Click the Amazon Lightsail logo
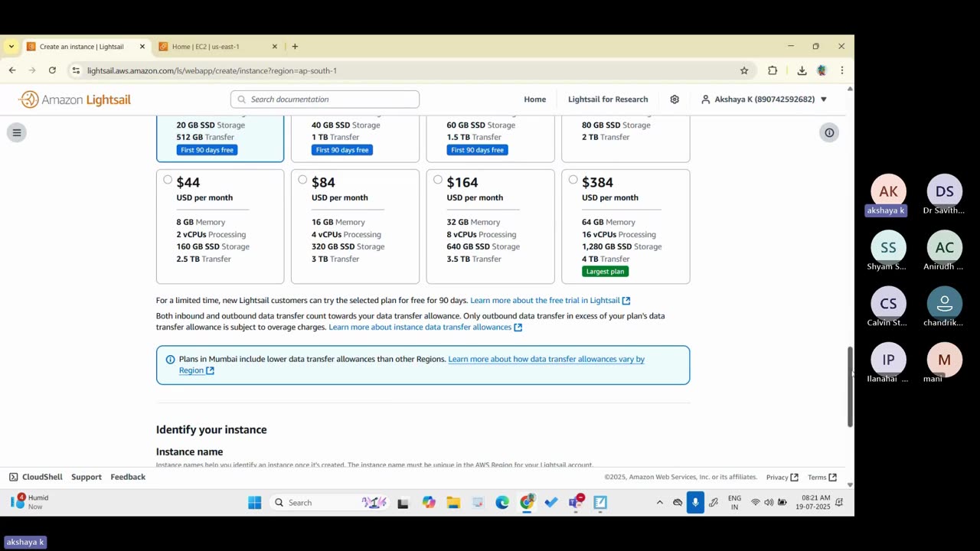This screenshot has height=551, width=980. point(75,99)
